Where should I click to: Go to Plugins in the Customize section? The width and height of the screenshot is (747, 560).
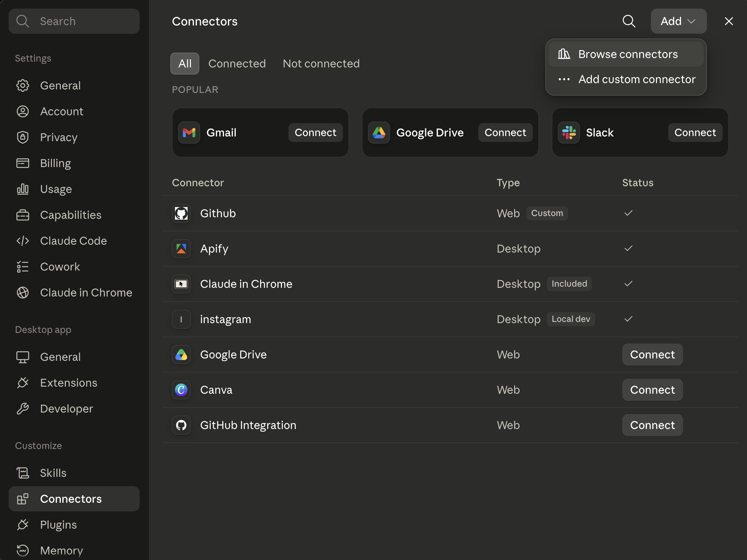tap(74, 525)
